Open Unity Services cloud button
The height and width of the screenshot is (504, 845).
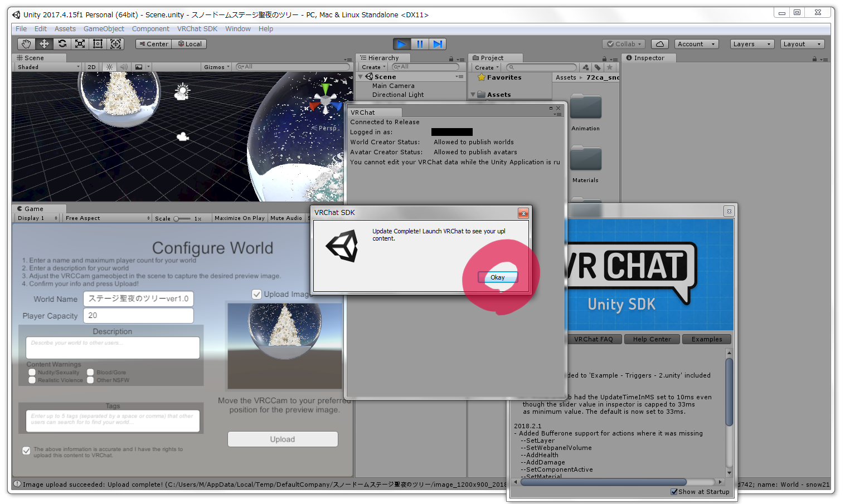pos(659,44)
